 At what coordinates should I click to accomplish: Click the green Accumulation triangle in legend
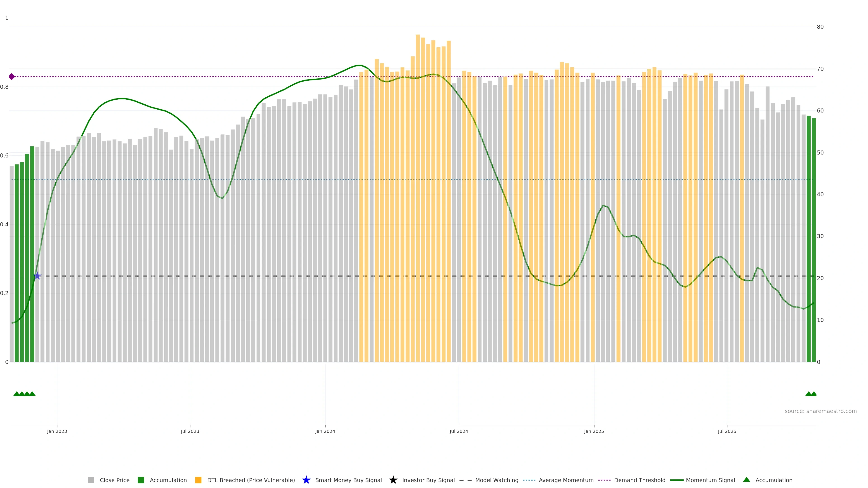click(x=746, y=480)
